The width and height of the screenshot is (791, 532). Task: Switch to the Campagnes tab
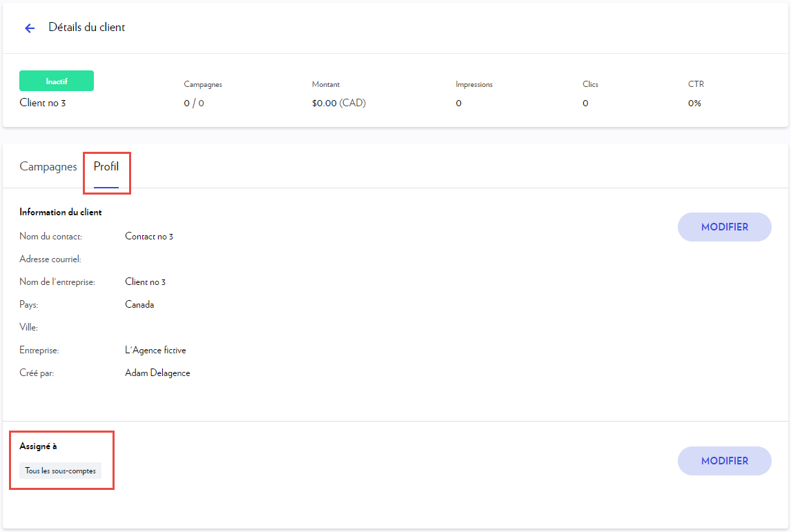tap(48, 166)
